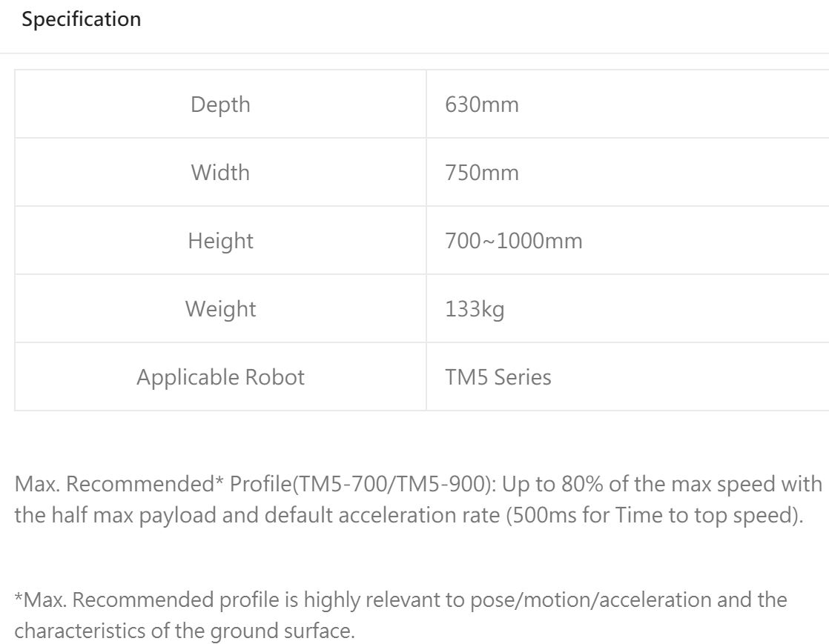Click the 630mm depth value
The image size is (829, 644).
click(x=482, y=104)
